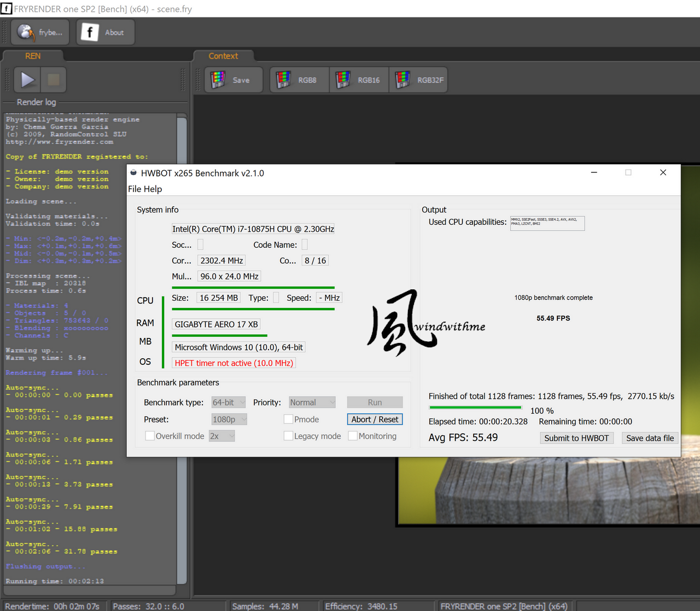Click the multiplier 96.0 x 24.0 MHz field
700x611 pixels.
point(229,277)
